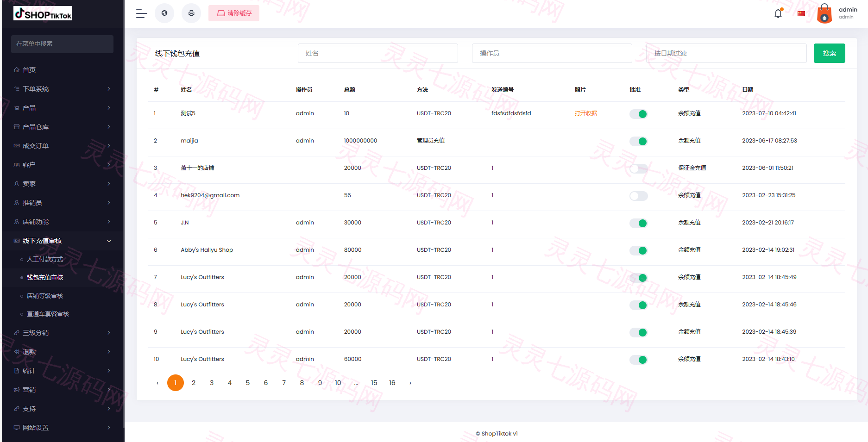Click the next page arrow
The width and height of the screenshot is (868, 442).
(410, 383)
